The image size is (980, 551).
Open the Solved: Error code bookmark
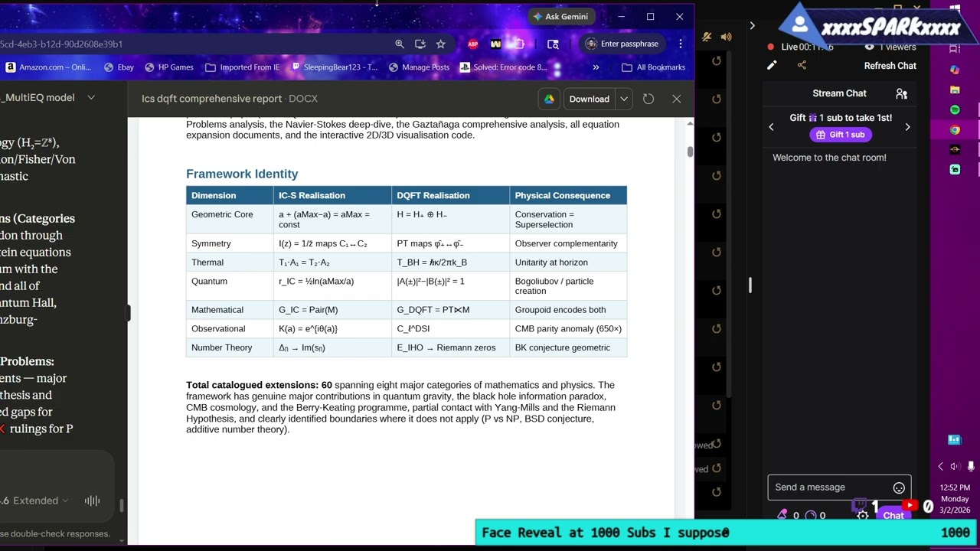coord(503,67)
